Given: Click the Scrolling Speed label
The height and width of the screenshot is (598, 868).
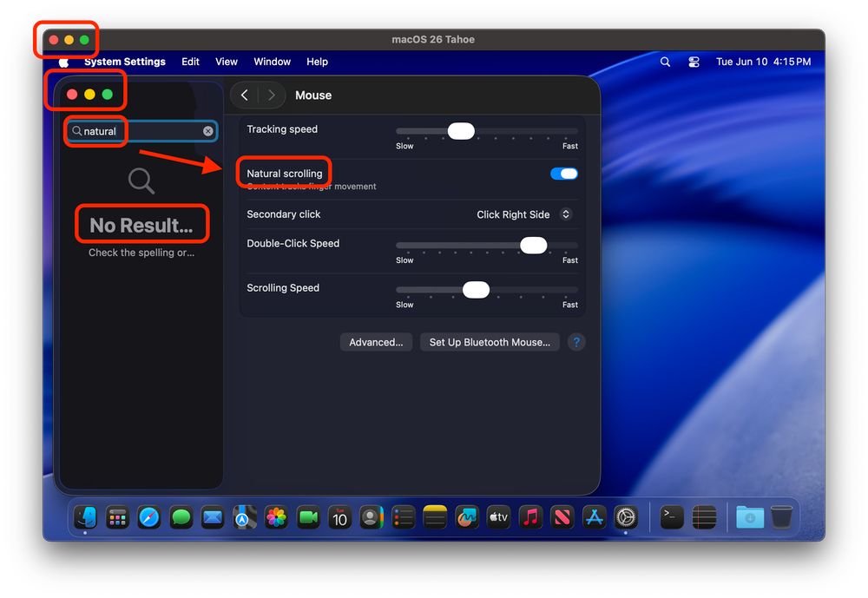Looking at the screenshot, I should coord(283,288).
